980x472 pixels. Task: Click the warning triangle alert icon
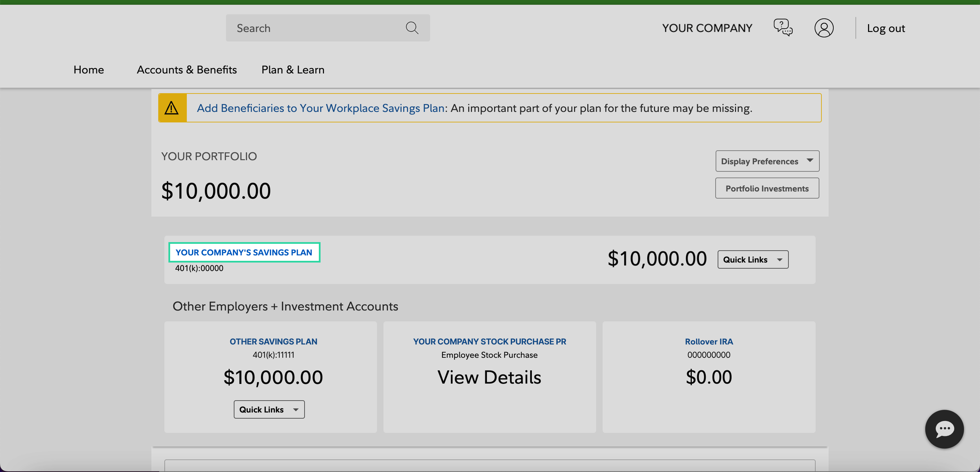point(173,107)
